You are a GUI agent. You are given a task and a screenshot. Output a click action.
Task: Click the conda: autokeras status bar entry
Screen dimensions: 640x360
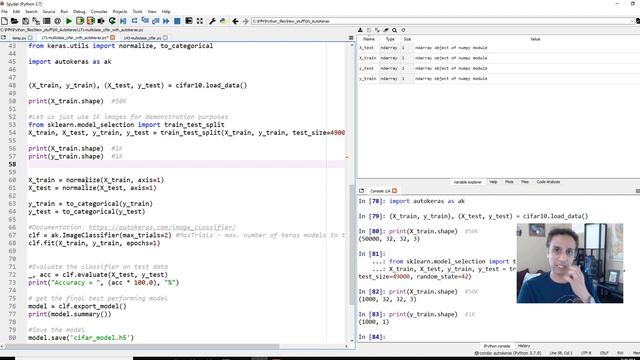coord(508,353)
